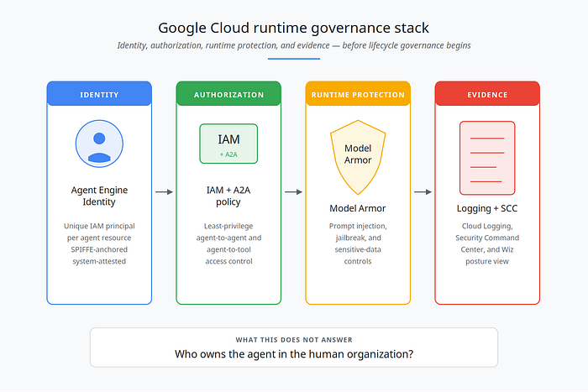Click the blue user avatar identity icon

click(99, 144)
